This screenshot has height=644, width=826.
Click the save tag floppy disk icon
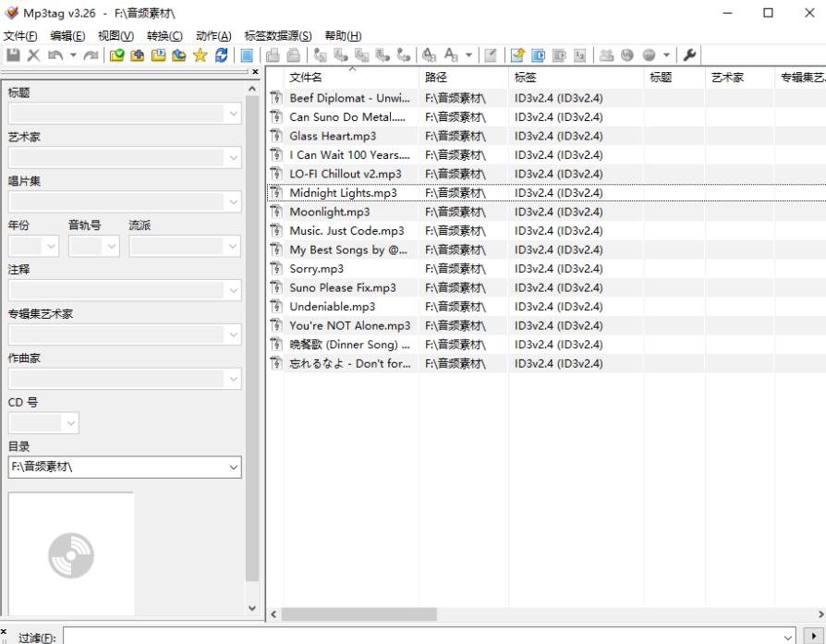click(13, 55)
